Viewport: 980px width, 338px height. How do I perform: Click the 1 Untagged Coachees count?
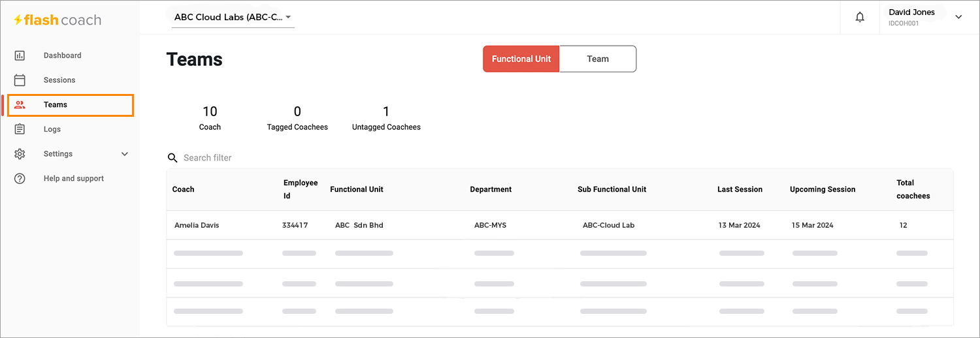pos(386,118)
